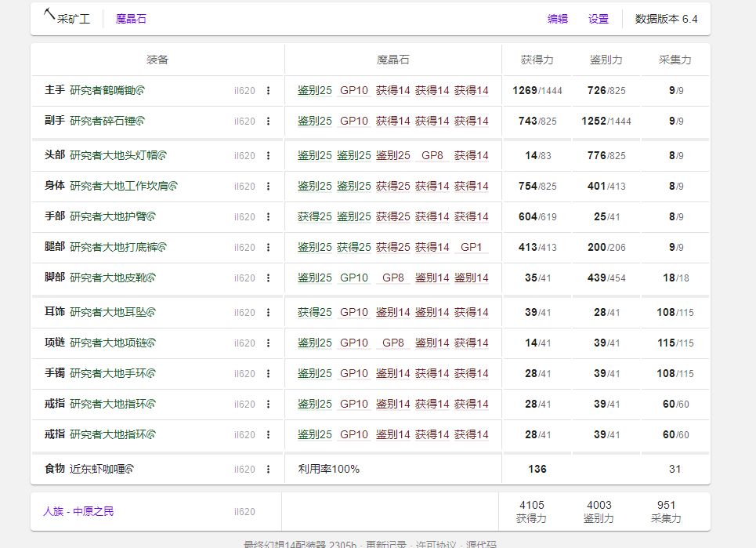The height and width of the screenshot is (548, 756).
Task: Open 设置 settings
Action: (x=597, y=18)
